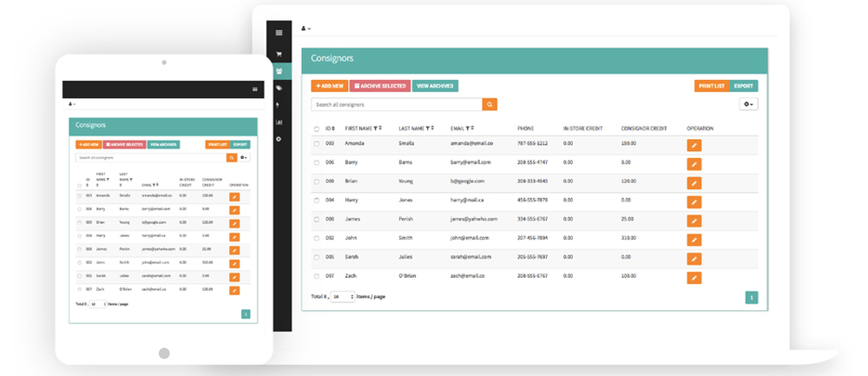Edit Zach O'Brian using the pencil icon on laptop
The width and height of the screenshot is (868, 376).
click(x=694, y=277)
